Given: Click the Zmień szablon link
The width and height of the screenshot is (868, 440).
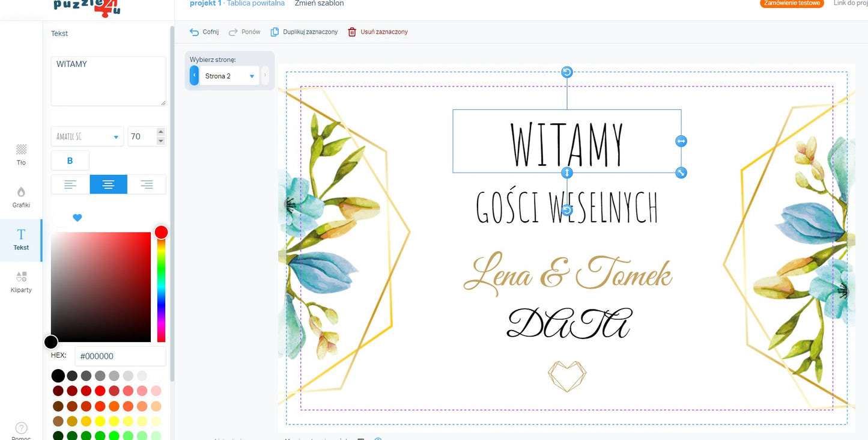Looking at the screenshot, I should pyautogui.click(x=319, y=4).
